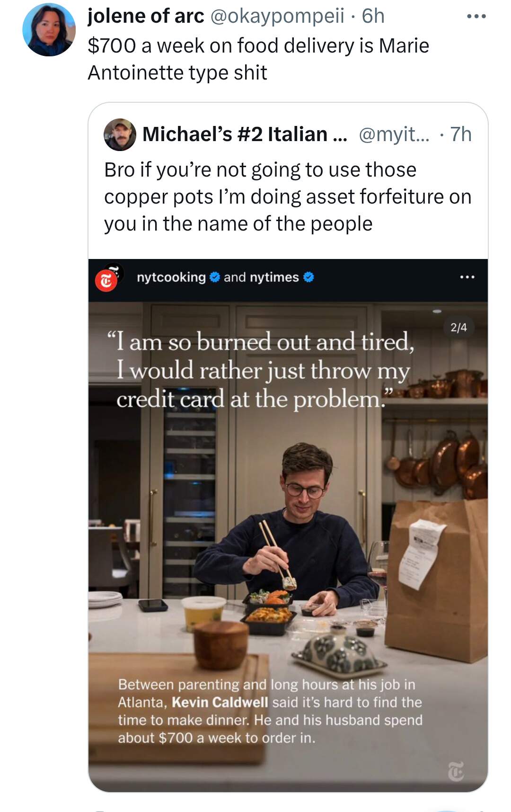Click Michael's #2 Italian profile avatar

(120, 134)
